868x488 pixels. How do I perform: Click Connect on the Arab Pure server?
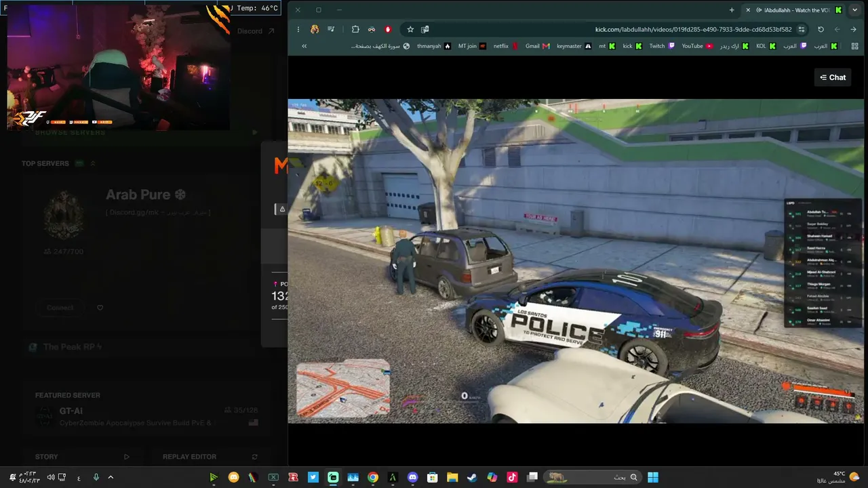click(60, 307)
